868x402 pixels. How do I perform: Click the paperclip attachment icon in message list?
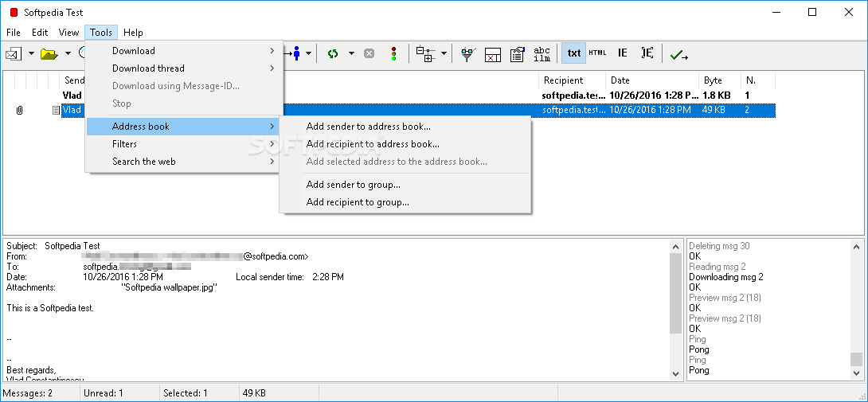pos(19,110)
